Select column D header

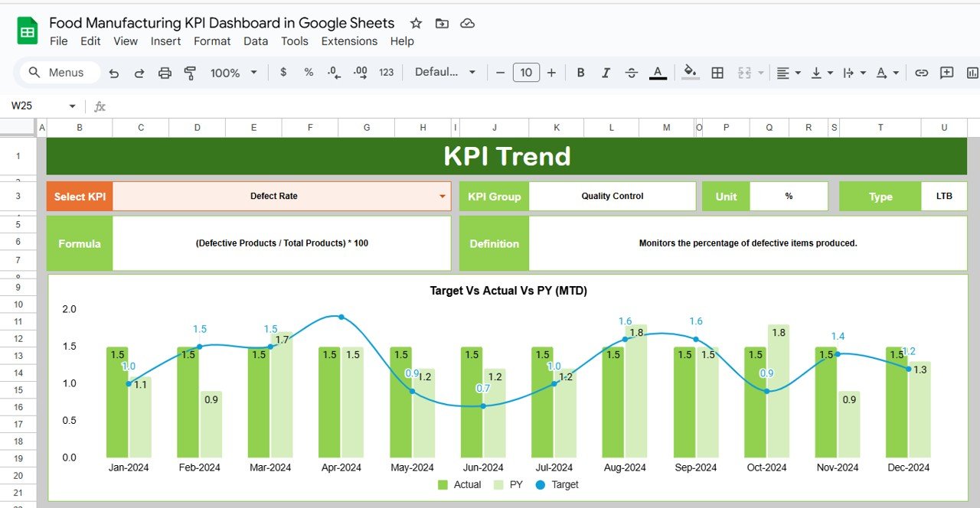(198, 128)
